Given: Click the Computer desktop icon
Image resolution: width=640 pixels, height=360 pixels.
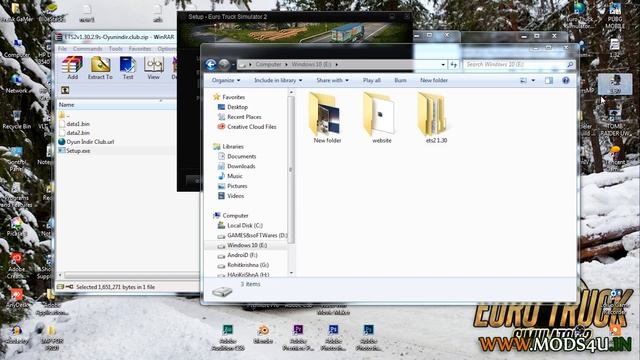Looking at the screenshot, I should 17,48.
